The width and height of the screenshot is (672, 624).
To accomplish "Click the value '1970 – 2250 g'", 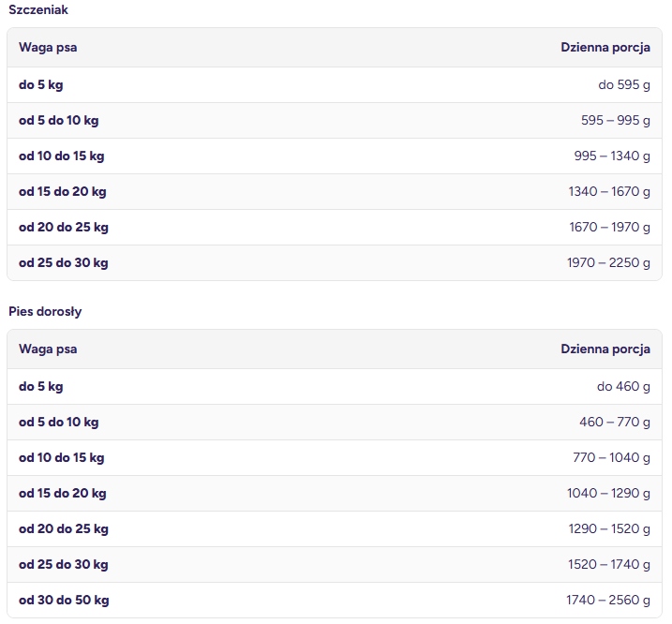I will 608,262.
